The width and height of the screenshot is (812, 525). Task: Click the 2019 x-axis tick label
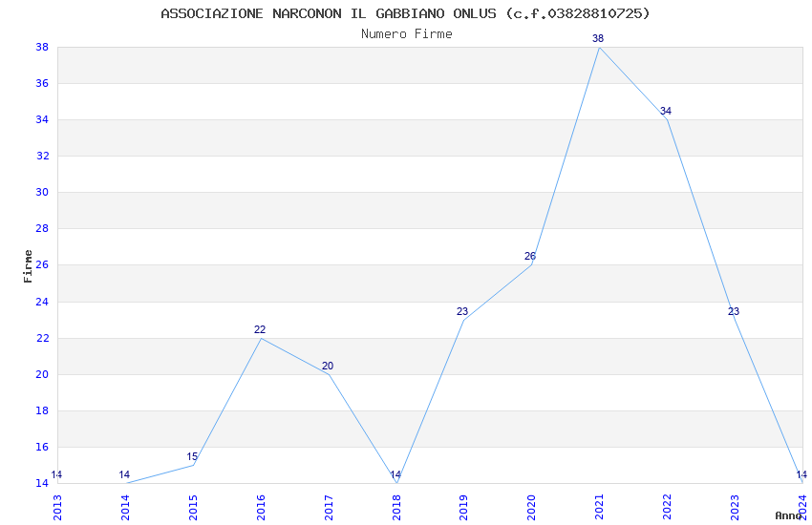tap(463, 507)
